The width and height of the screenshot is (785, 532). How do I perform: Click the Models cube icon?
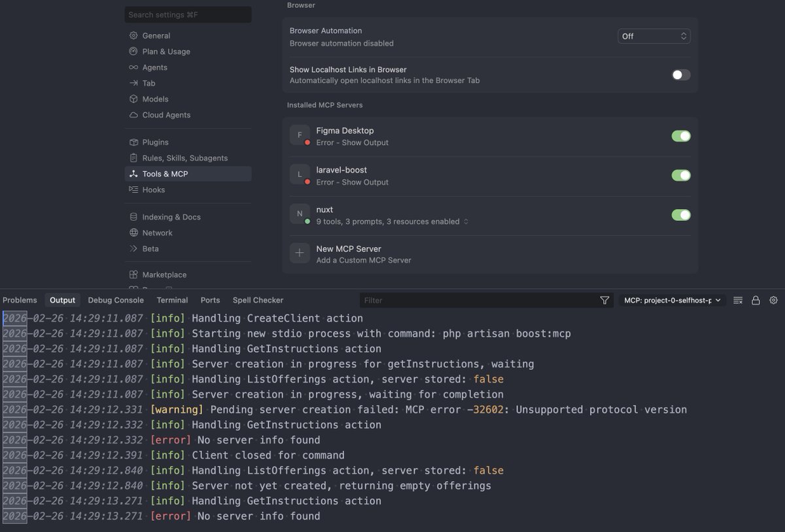(133, 99)
